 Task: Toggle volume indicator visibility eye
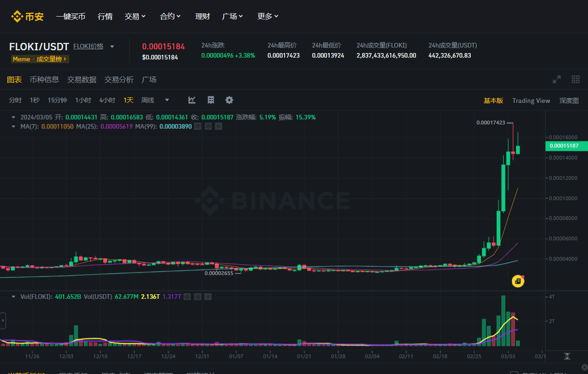pyautogui.click(x=187, y=297)
